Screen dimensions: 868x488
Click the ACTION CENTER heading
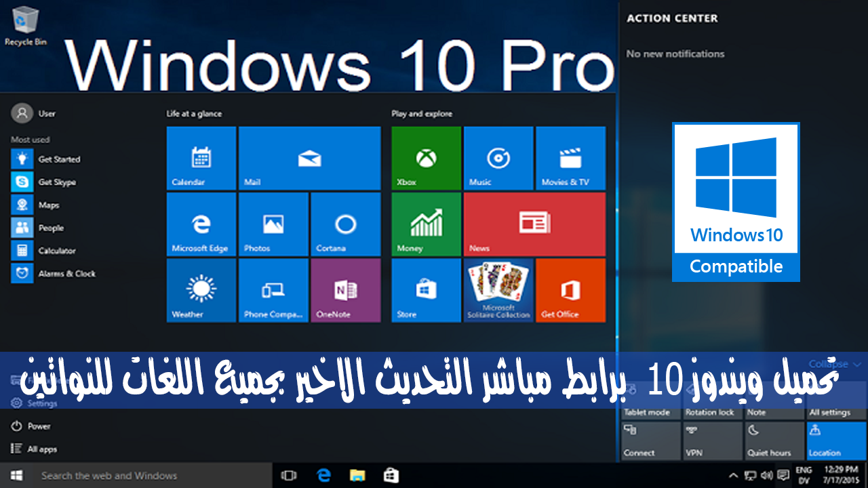[672, 18]
